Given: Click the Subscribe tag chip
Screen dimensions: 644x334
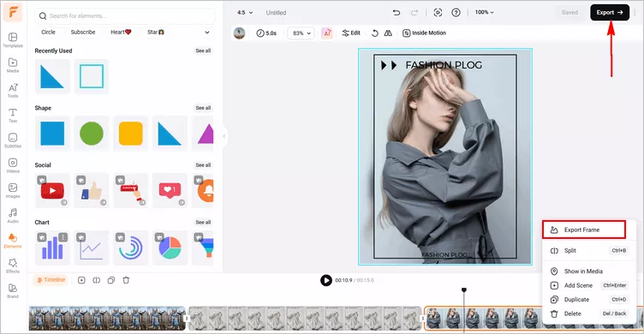Looking at the screenshot, I should (82, 32).
